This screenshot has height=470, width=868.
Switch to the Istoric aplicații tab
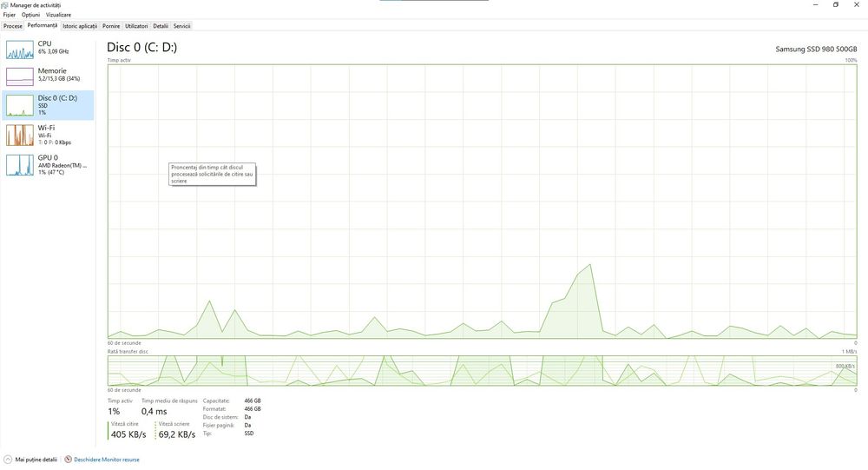(x=80, y=26)
